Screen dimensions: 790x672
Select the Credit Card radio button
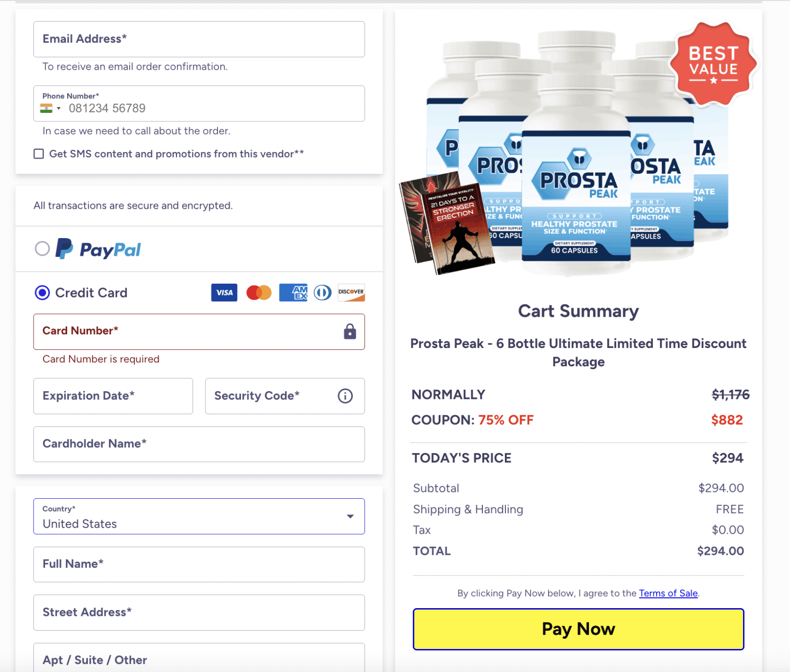[42, 292]
